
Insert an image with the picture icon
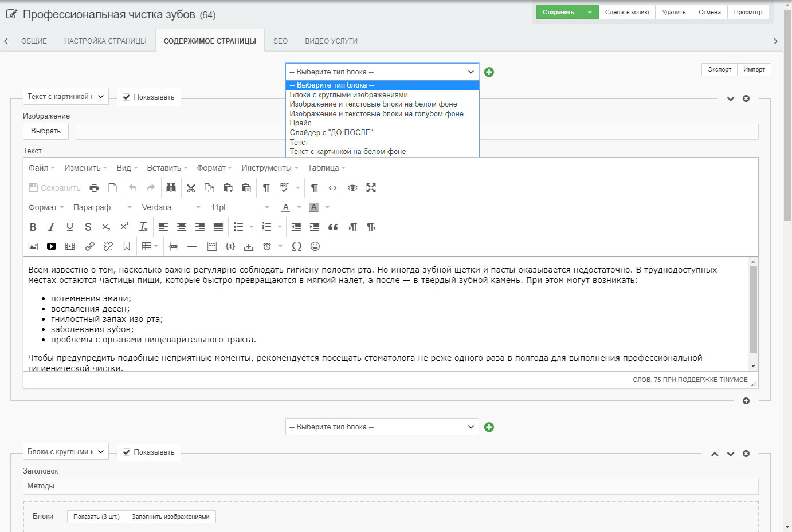tap(33, 246)
